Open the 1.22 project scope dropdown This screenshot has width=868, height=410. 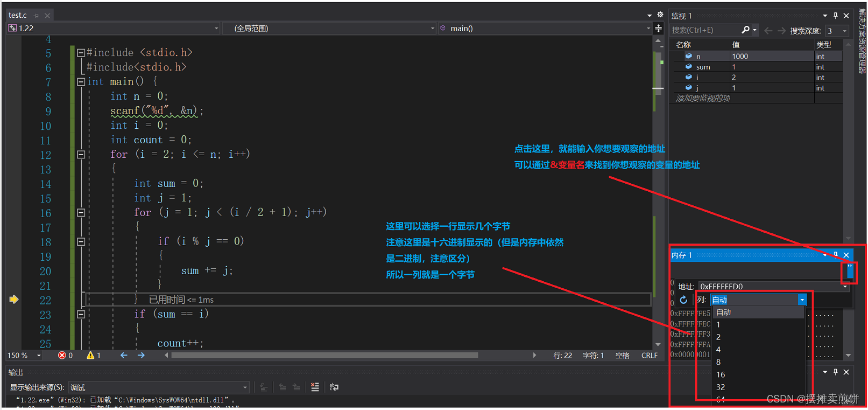coord(114,28)
